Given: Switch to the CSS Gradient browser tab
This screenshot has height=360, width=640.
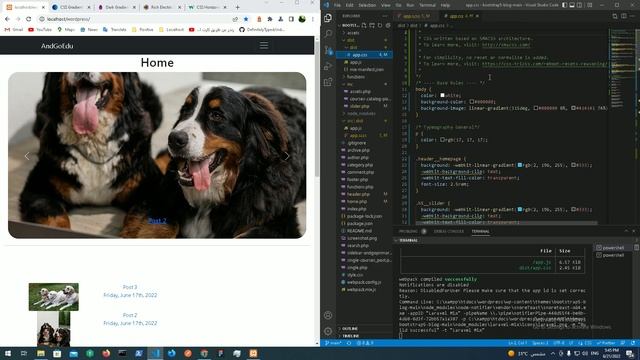Looking at the screenshot, I should point(71,7).
